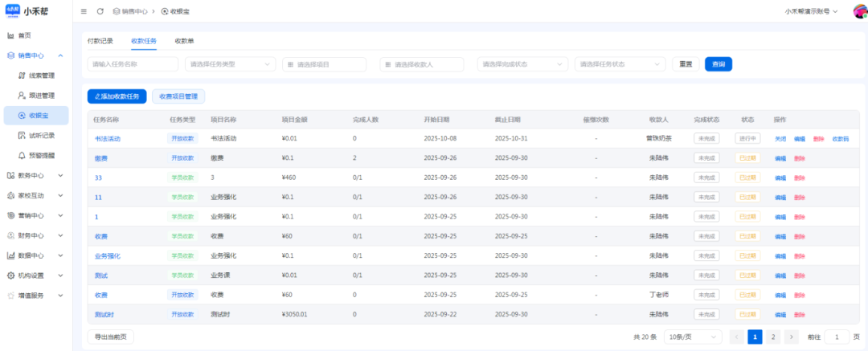This screenshot has width=868, height=351.
Task: Click the user avatar at top right
Action: click(x=859, y=11)
